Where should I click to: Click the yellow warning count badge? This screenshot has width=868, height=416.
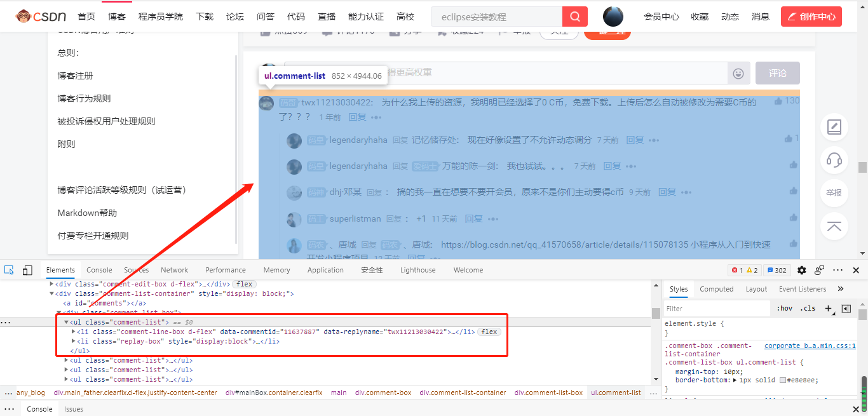[752, 270]
